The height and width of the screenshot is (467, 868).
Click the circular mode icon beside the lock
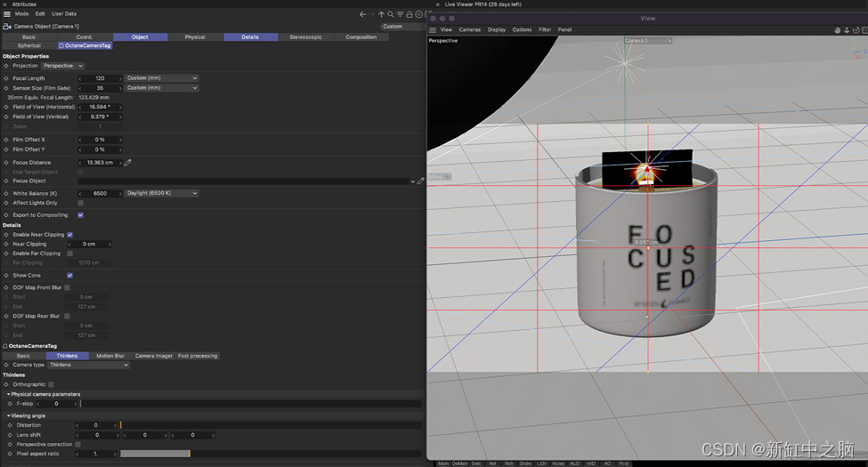click(x=419, y=14)
